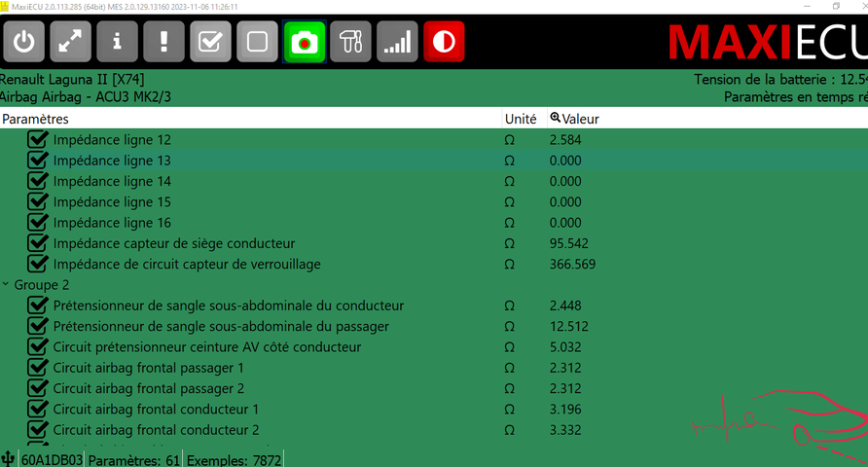
Task: Toggle fullscreen with the arrows icon
Action: tap(70, 42)
